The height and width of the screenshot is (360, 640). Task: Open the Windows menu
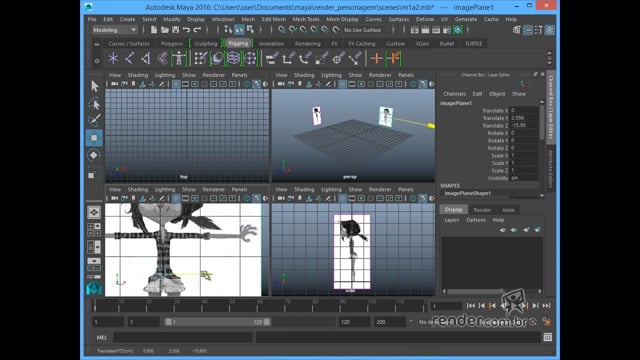coord(223,19)
